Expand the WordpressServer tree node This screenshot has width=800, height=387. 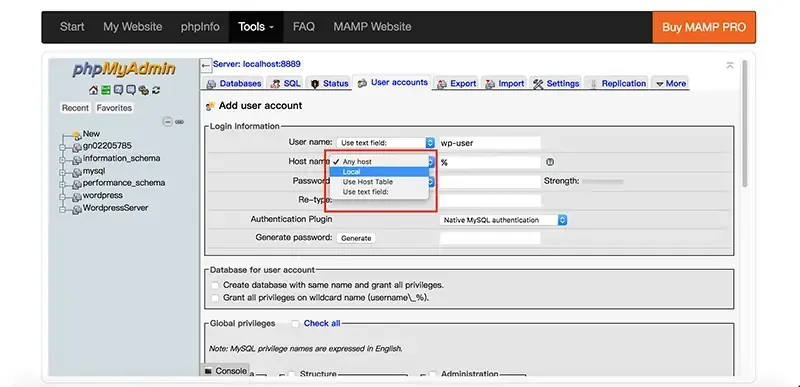coord(63,209)
